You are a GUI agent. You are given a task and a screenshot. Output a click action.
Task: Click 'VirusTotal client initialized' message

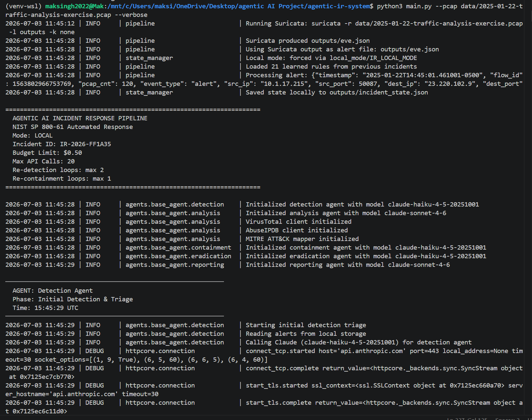click(298, 222)
